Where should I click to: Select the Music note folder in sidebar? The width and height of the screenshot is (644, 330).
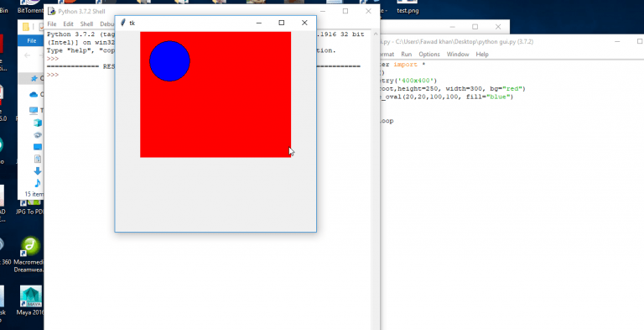click(x=38, y=183)
